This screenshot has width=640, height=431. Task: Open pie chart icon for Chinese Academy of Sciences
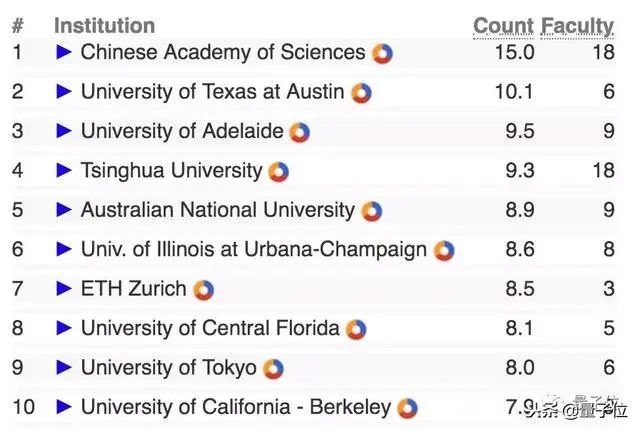click(x=382, y=53)
